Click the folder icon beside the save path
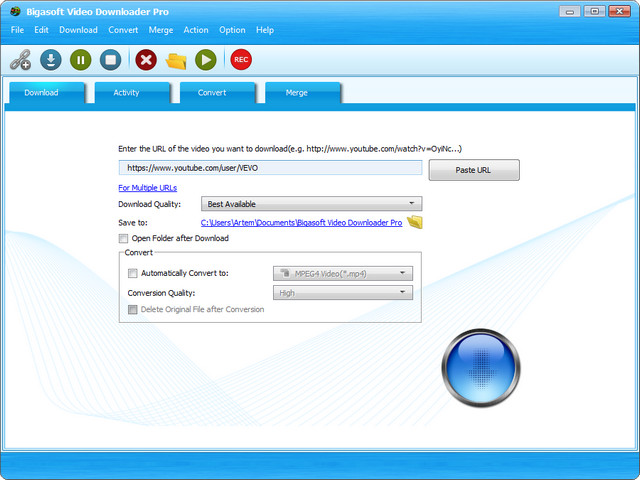The height and width of the screenshot is (480, 640). point(415,222)
